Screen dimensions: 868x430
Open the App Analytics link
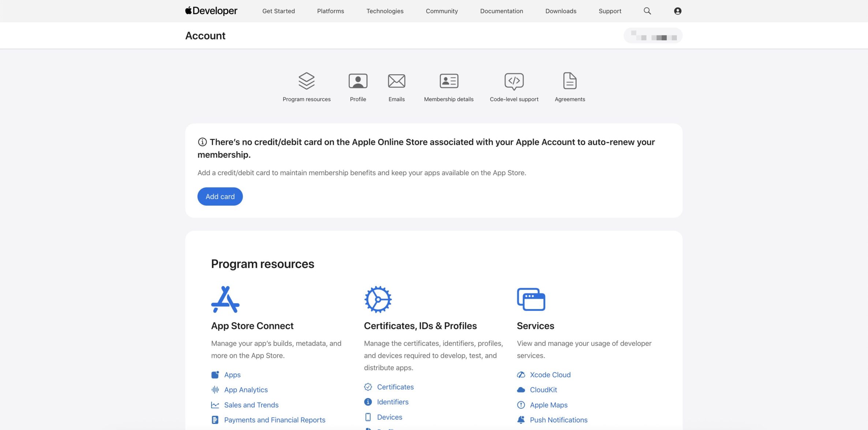pyautogui.click(x=246, y=390)
